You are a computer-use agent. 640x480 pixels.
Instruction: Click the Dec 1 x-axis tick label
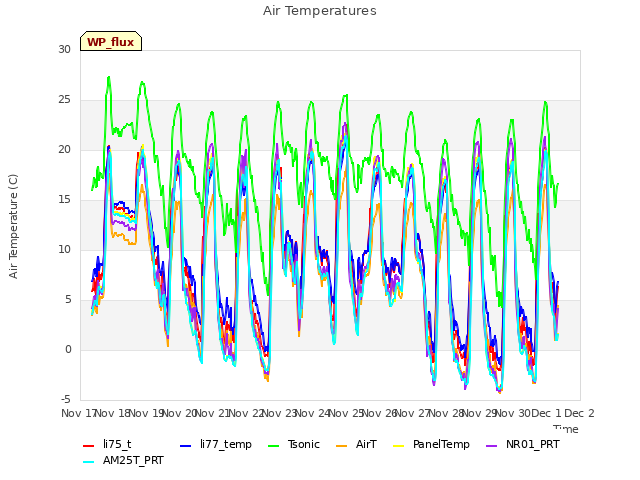coord(546,413)
